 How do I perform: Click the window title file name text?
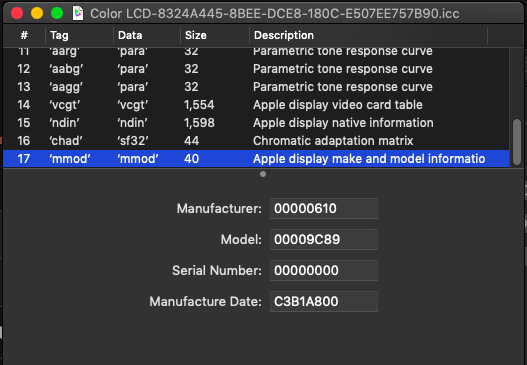pyautogui.click(x=275, y=14)
